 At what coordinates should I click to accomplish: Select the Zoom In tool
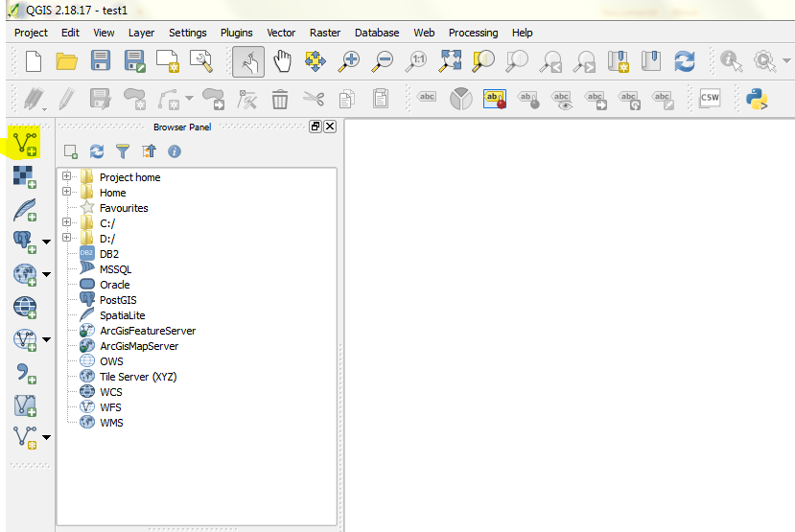click(x=349, y=61)
